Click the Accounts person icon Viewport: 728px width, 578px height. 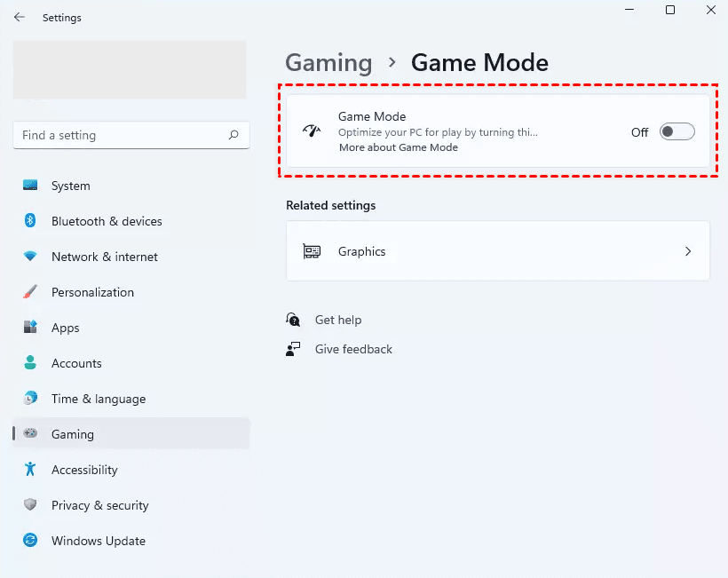click(31, 363)
